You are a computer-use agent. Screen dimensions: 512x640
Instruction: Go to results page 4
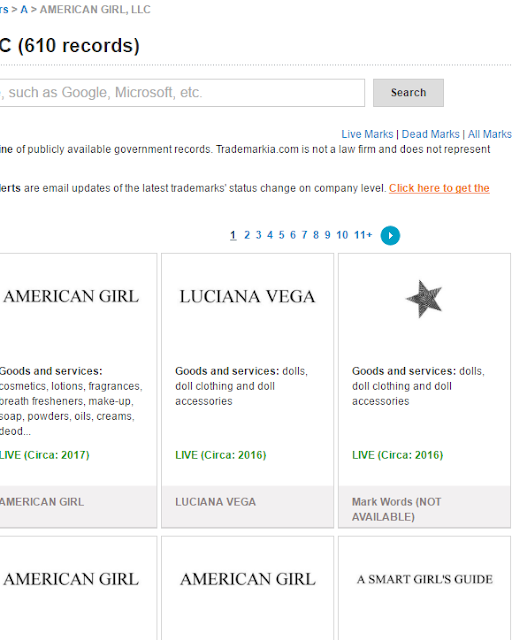pos(270,235)
